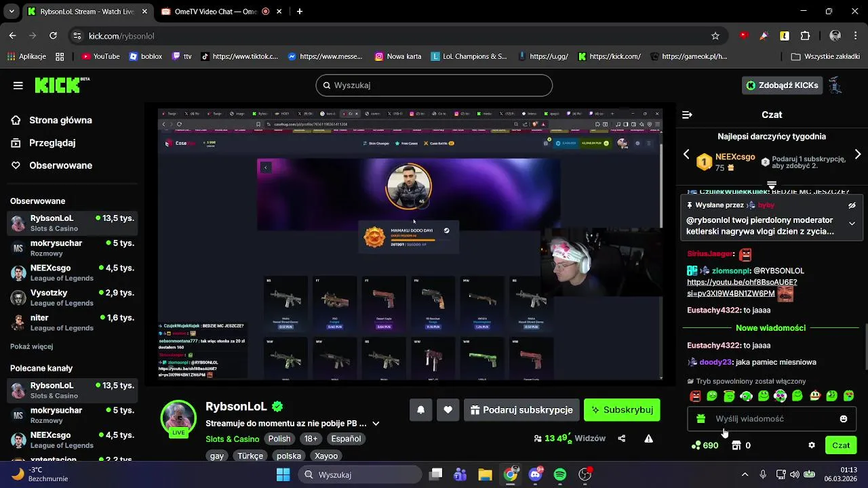This screenshot has height=488, width=868.
Task: Open Chrome three-dot menu
Action: coord(856,36)
